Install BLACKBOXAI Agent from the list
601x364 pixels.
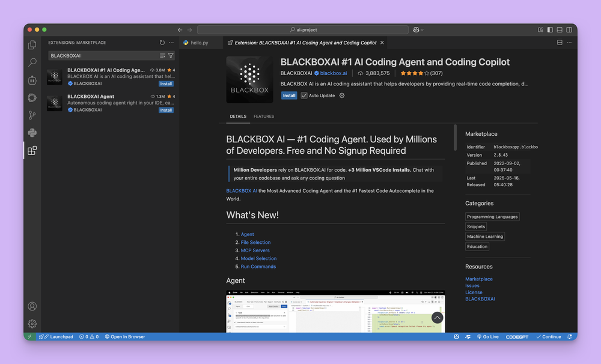click(166, 110)
